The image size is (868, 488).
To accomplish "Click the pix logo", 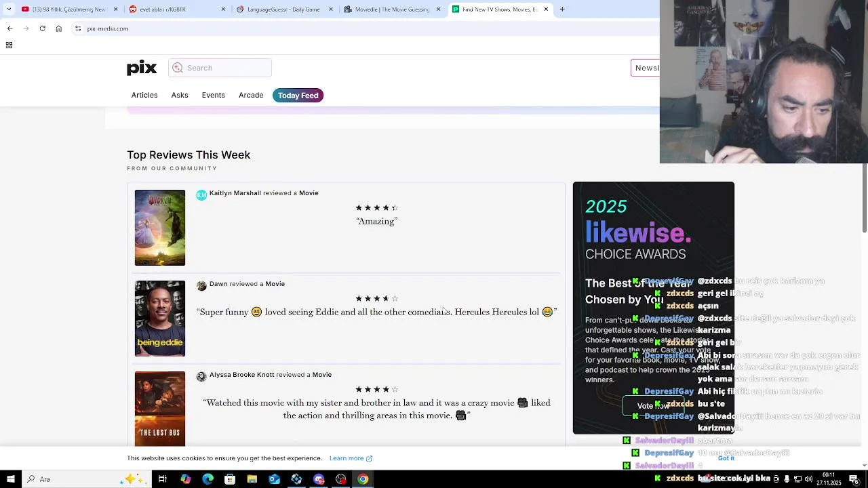I will tap(142, 67).
